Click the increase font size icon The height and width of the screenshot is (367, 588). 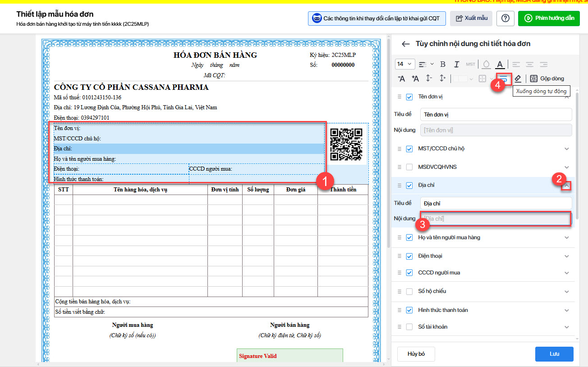pos(415,79)
